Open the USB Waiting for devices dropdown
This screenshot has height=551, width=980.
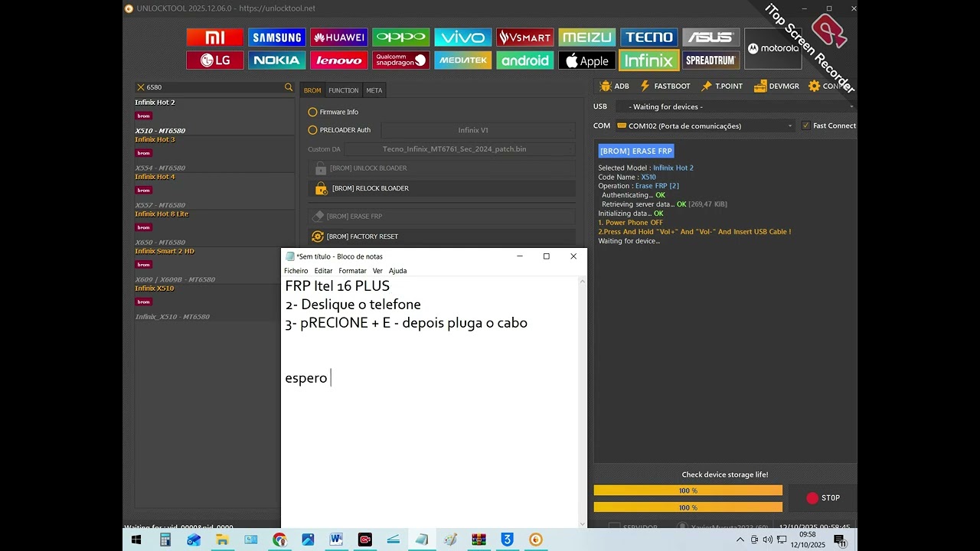736,107
